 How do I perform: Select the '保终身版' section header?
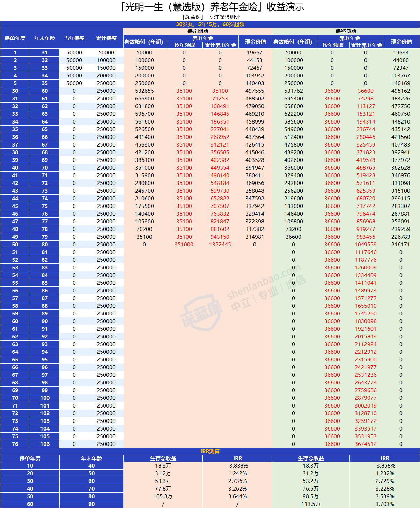click(x=346, y=31)
